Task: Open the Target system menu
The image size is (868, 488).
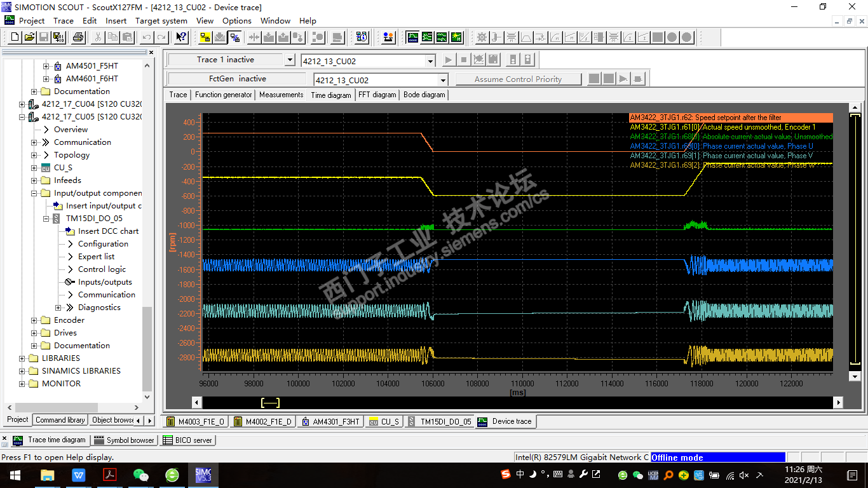Action: tap(161, 20)
